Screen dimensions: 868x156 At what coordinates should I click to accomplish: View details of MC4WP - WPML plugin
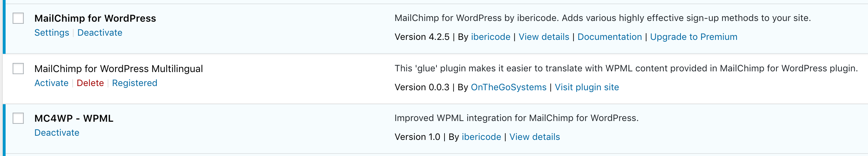pyautogui.click(x=534, y=137)
